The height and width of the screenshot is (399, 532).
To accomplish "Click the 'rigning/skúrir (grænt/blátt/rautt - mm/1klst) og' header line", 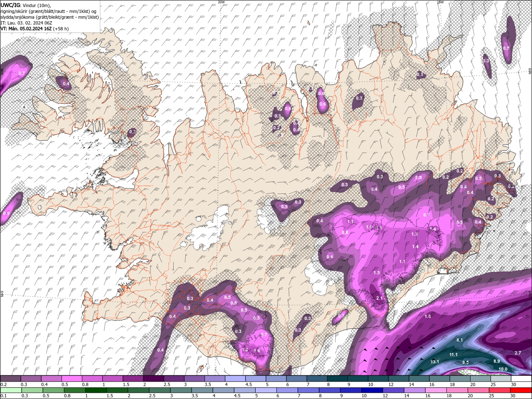I will coord(49,11).
